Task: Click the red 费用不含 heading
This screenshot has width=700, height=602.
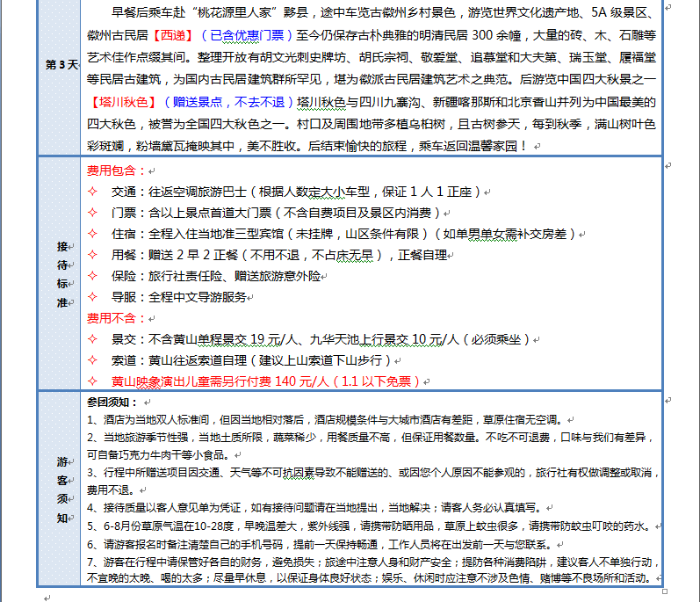Action: pos(112,318)
